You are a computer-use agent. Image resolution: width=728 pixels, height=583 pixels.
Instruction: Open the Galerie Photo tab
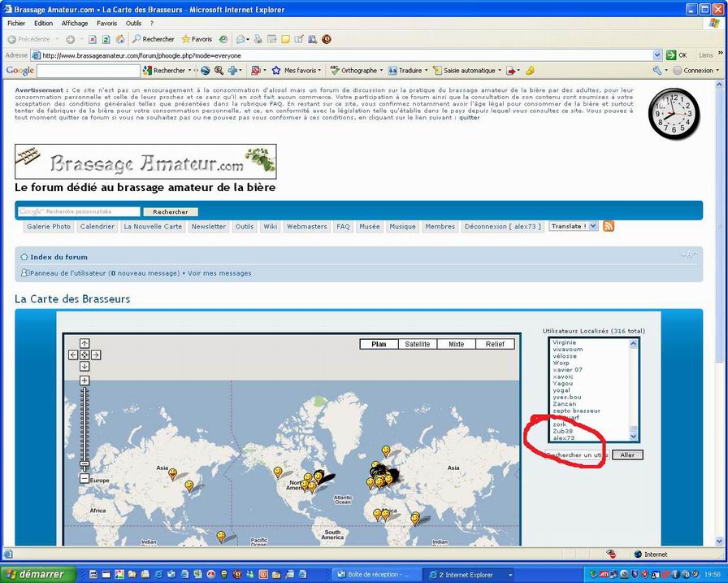click(49, 227)
